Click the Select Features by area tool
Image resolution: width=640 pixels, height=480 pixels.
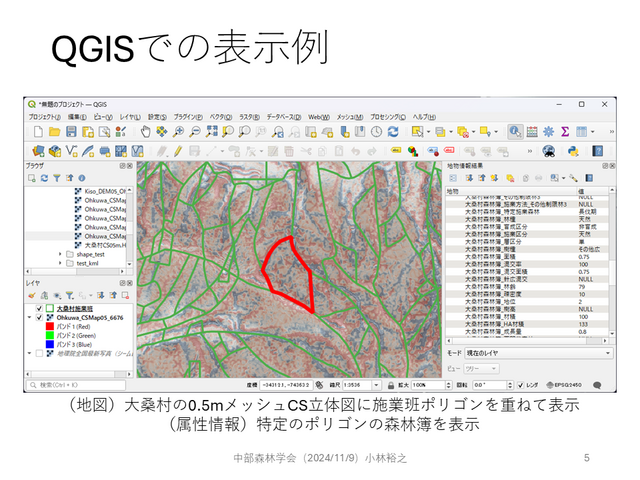pyautogui.click(x=417, y=131)
